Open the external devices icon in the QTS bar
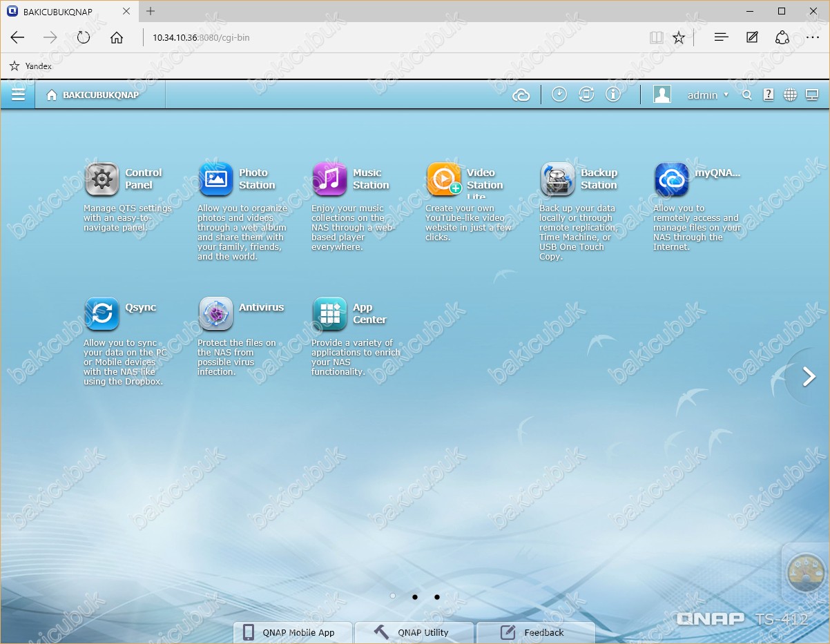This screenshot has width=830, height=644. 586,95
